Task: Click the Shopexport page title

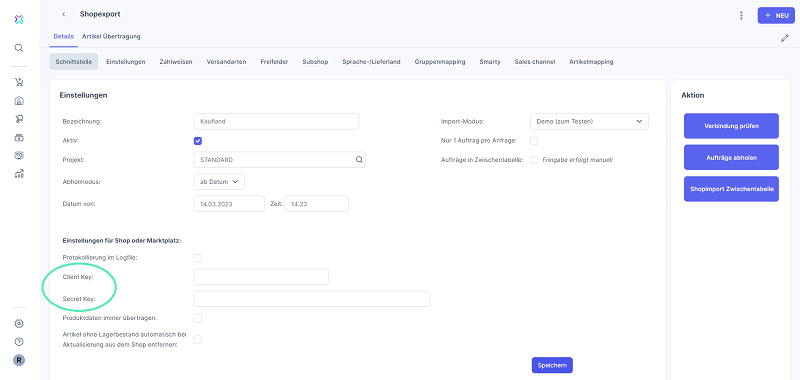Action: coord(100,14)
